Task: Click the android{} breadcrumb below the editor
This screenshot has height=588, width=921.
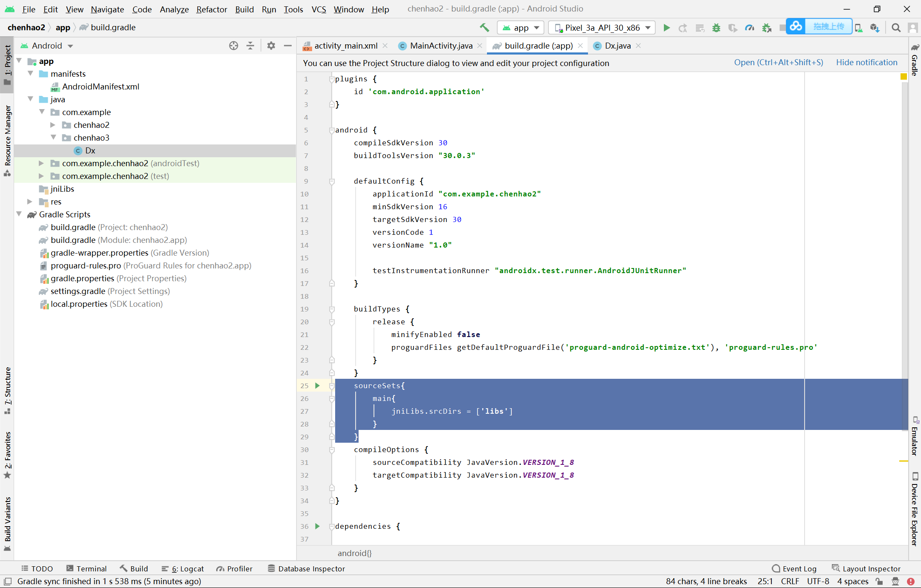Action: pyautogui.click(x=355, y=553)
